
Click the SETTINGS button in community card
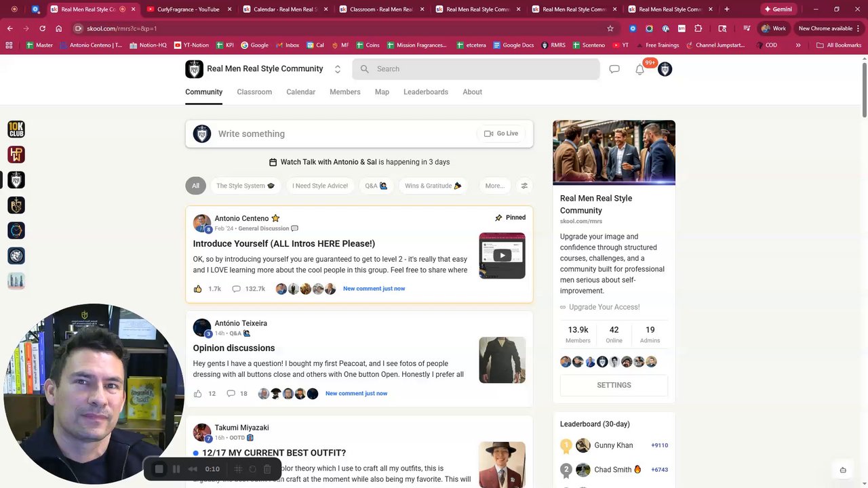(x=614, y=385)
